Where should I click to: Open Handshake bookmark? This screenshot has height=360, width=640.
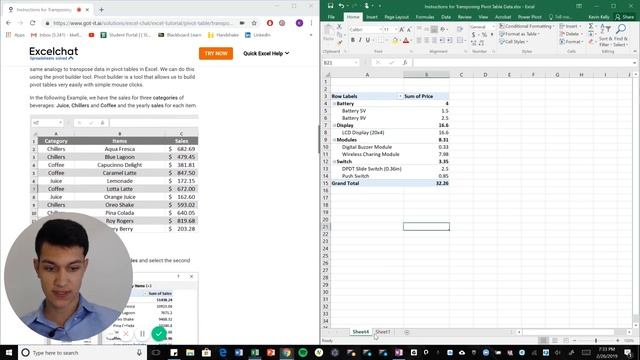tap(223, 35)
